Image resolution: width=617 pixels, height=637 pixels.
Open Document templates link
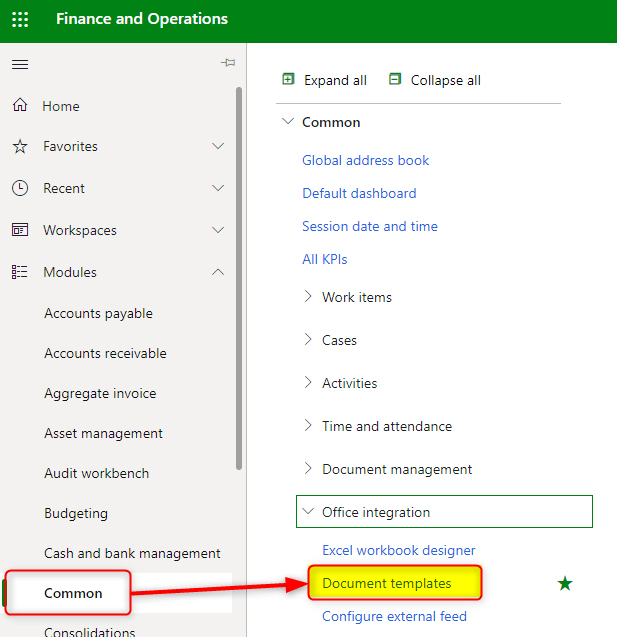point(387,583)
